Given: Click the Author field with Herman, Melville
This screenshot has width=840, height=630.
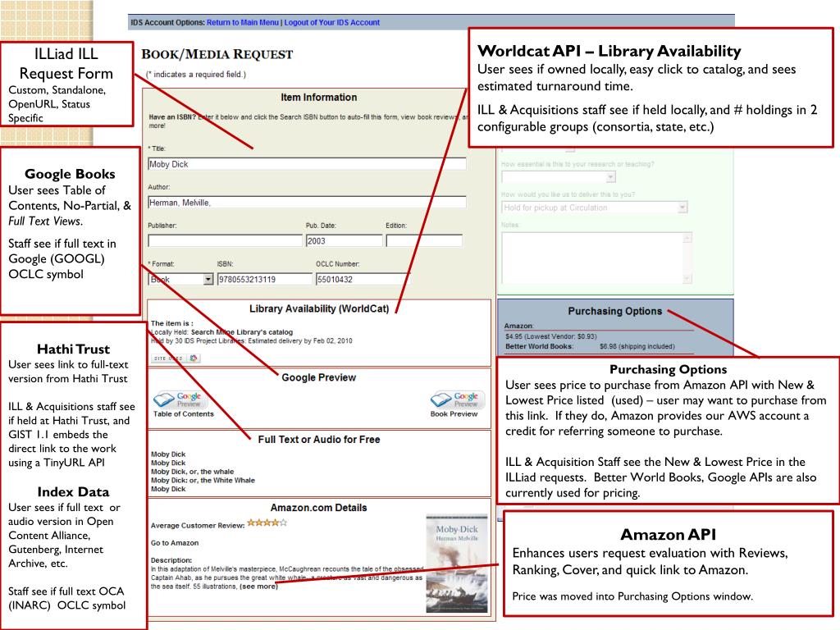Looking at the screenshot, I should (x=307, y=203).
